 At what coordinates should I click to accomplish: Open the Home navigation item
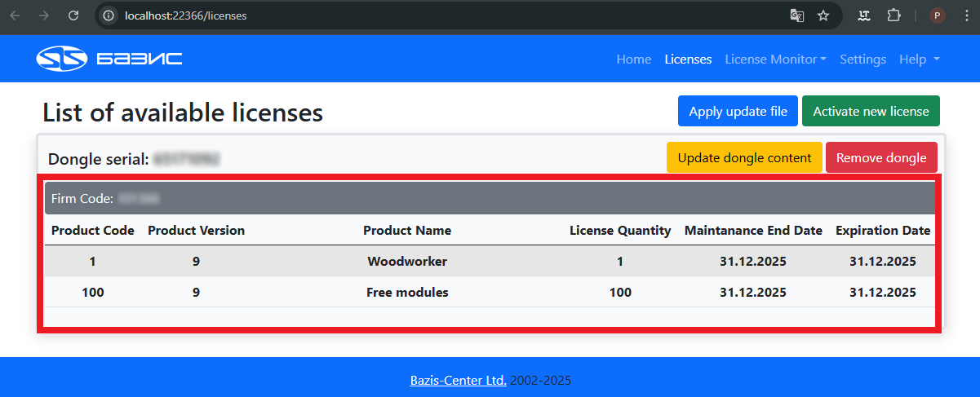point(634,60)
